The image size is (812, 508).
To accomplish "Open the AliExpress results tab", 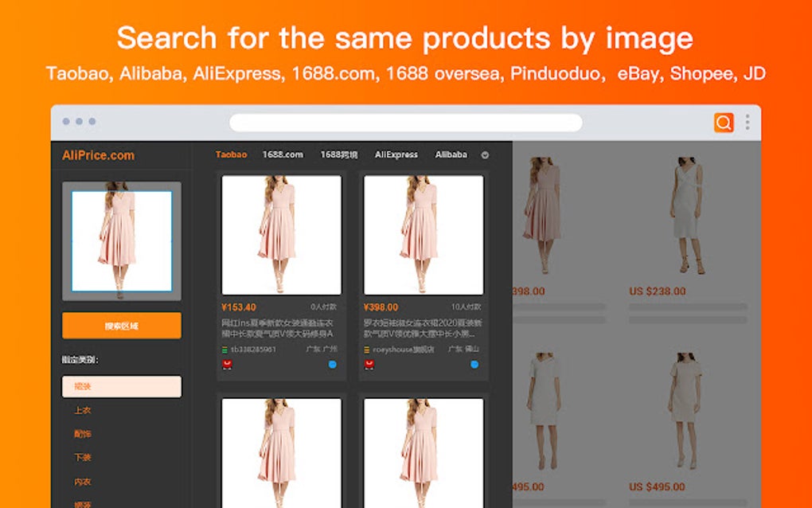I will [396, 154].
